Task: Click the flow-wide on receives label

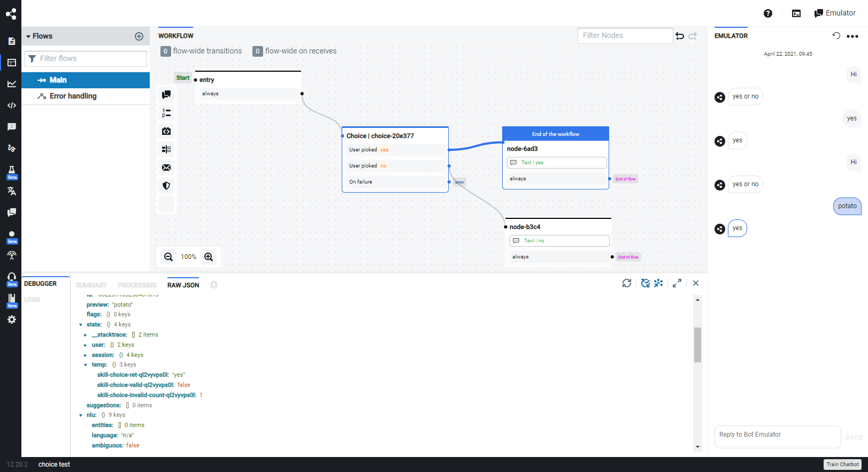Action: tap(301, 51)
